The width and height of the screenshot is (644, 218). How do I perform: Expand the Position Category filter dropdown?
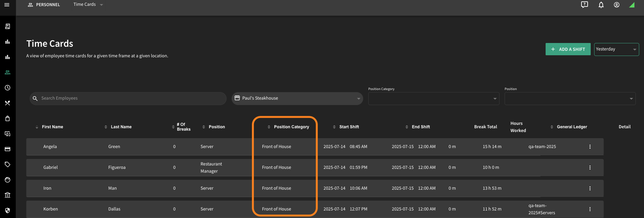[434, 99]
